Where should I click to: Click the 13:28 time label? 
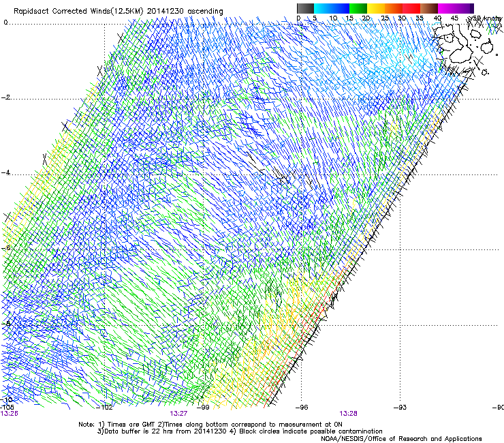(348, 414)
